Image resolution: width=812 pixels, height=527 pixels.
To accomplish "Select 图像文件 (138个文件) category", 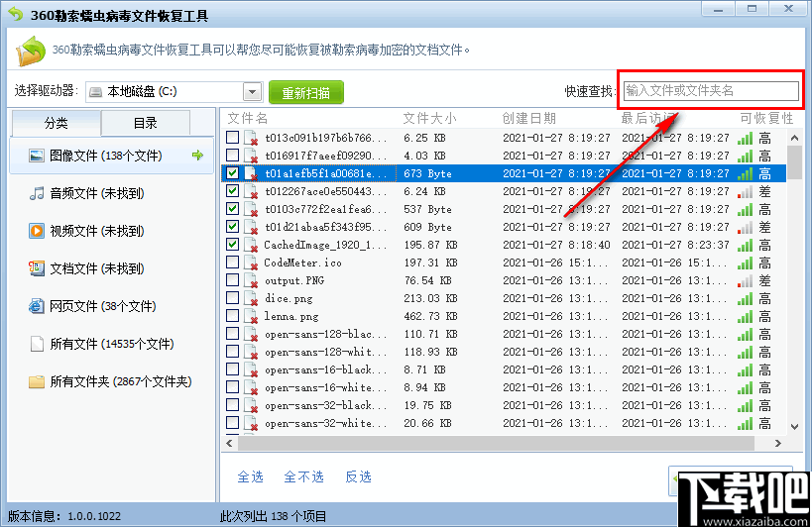I will (x=111, y=156).
